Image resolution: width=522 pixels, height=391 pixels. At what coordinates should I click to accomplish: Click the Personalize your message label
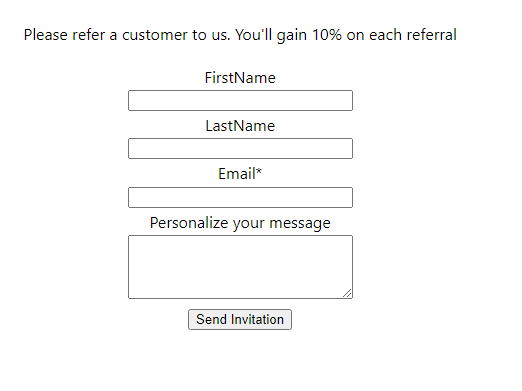click(240, 223)
